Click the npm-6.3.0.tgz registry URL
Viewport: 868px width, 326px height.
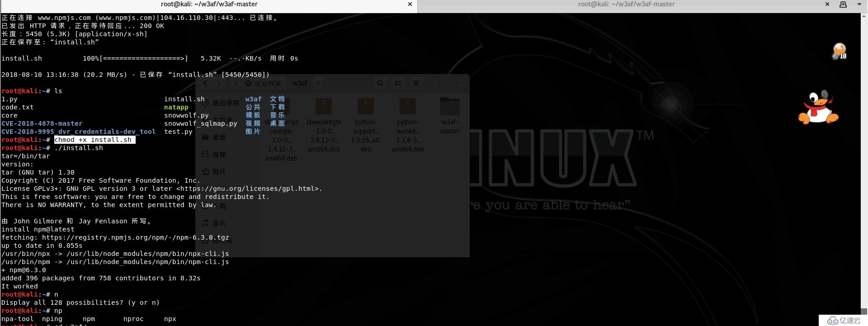(136, 237)
